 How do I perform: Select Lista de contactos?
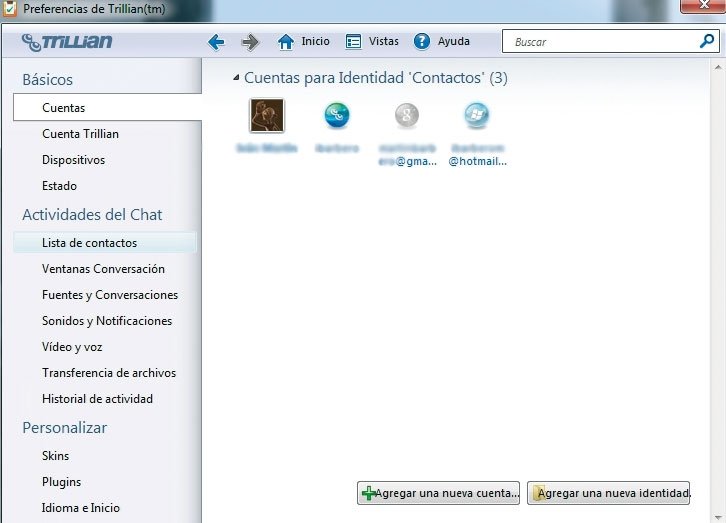click(x=105, y=243)
